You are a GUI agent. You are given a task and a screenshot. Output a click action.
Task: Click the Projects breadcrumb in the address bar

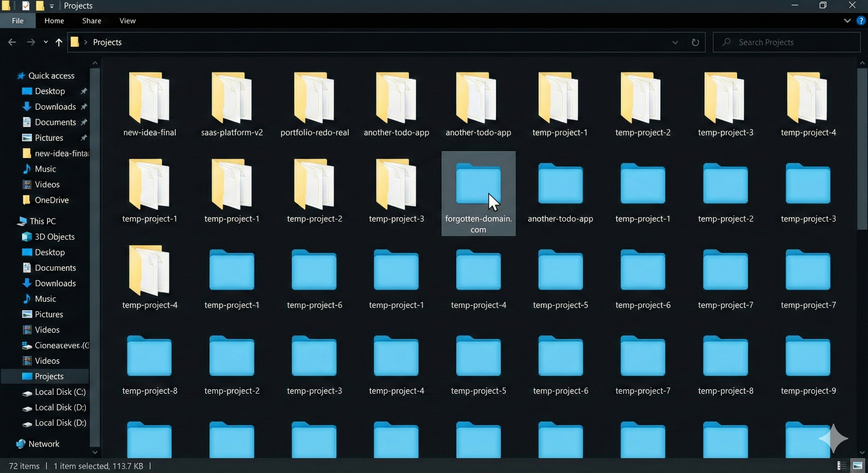click(x=108, y=42)
